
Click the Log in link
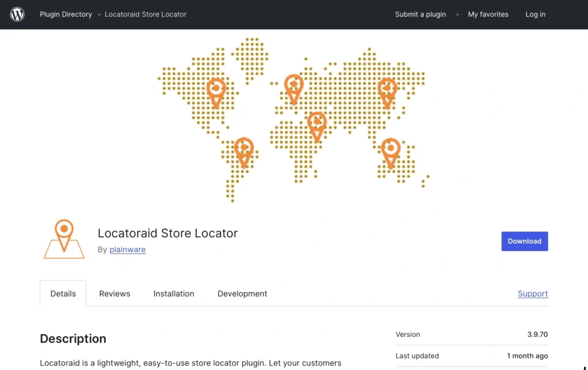pyautogui.click(x=535, y=14)
